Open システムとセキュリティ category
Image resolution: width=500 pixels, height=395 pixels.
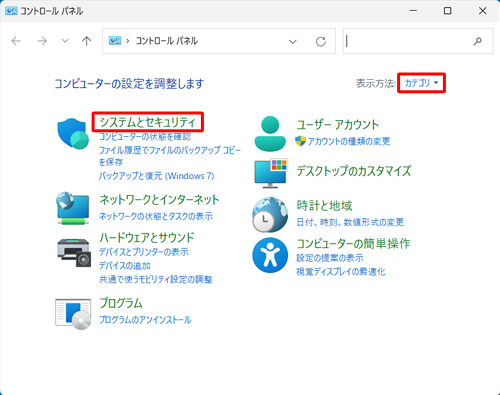tap(148, 122)
